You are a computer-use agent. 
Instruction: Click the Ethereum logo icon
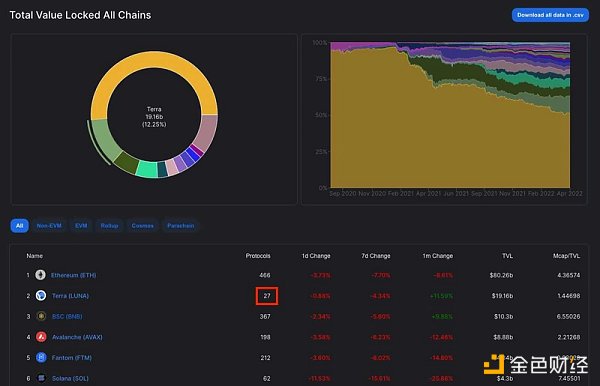coord(41,275)
